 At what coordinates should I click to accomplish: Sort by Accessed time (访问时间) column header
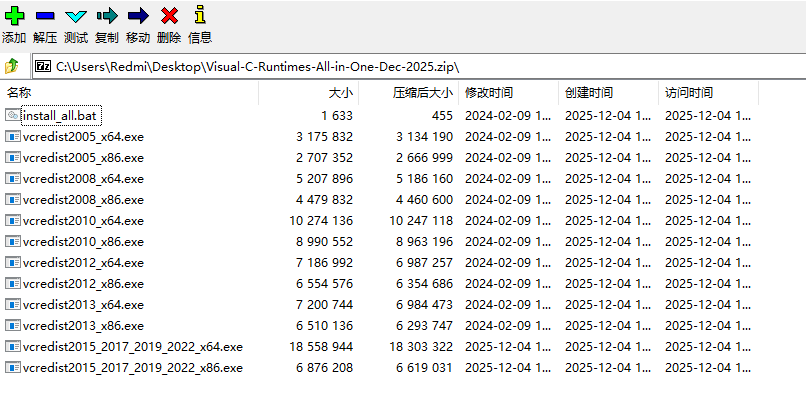[708, 93]
